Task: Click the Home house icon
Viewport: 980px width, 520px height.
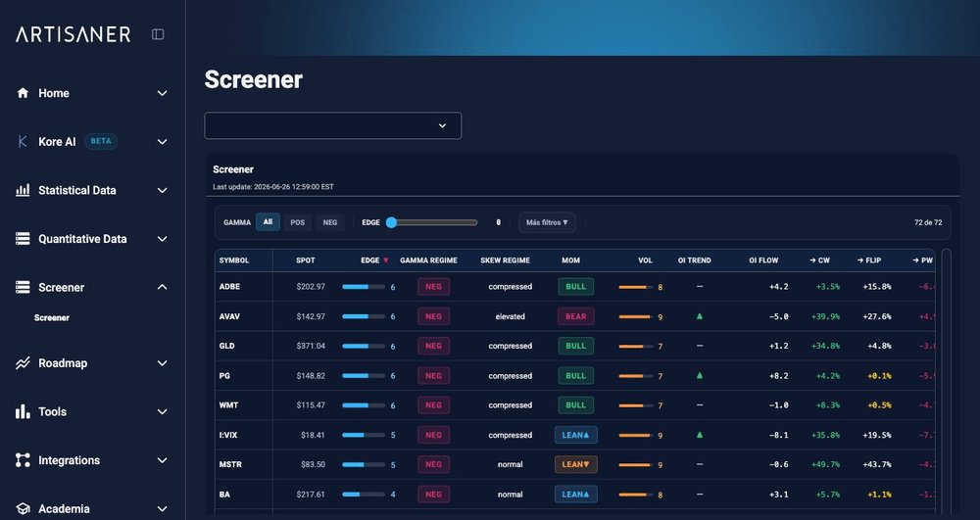Action: tap(24, 93)
